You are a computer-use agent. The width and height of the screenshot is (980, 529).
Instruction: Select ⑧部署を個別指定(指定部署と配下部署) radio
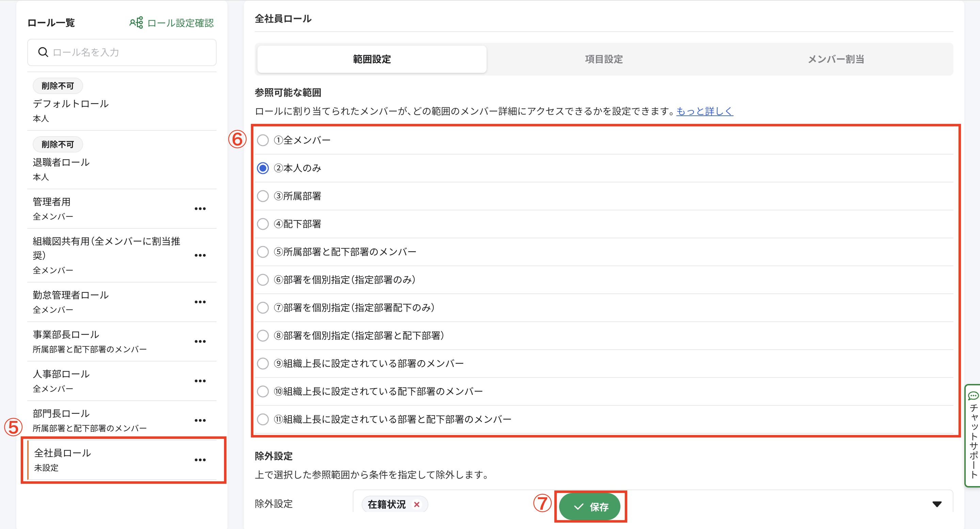pyautogui.click(x=263, y=335)
